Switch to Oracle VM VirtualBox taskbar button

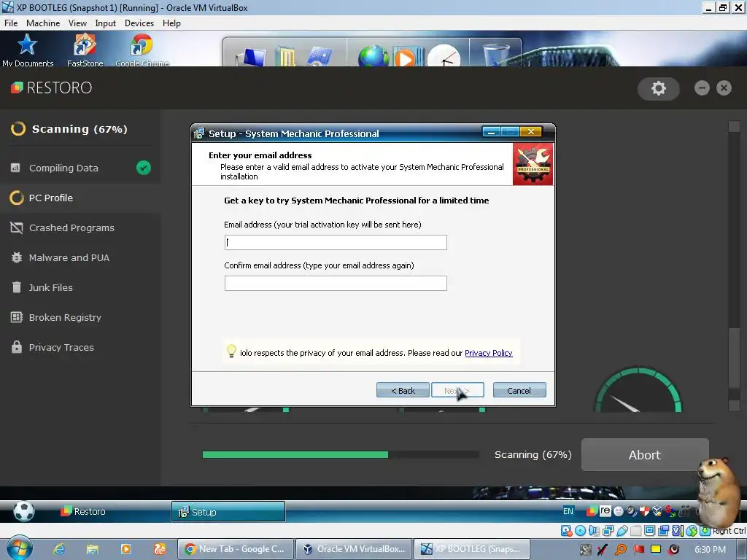[x=354, y=549]
